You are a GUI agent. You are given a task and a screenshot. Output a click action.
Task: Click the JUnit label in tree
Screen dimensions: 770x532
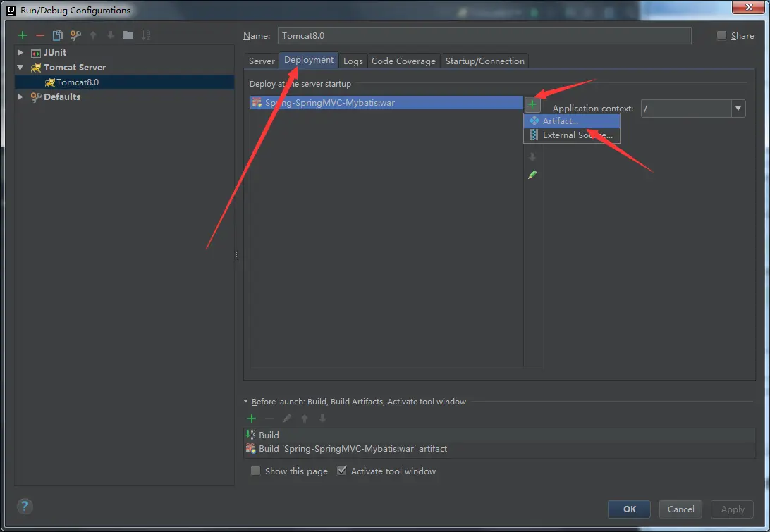(x=55, y=53)
